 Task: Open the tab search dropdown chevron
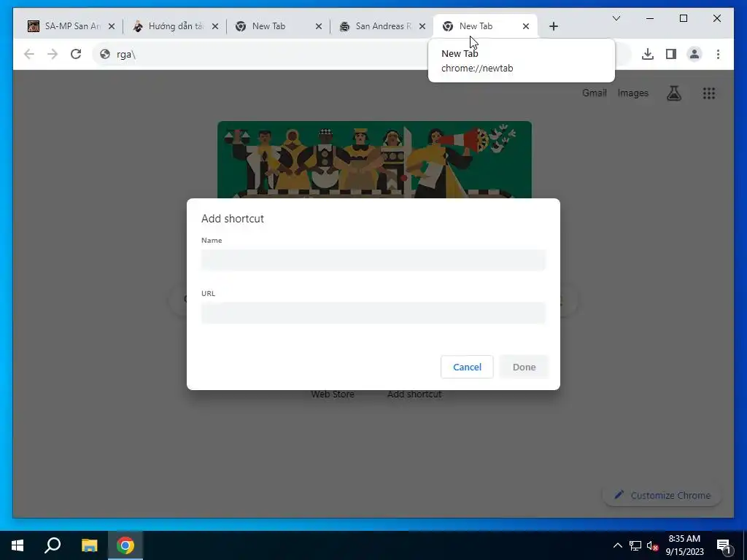(x=616, y=18)
